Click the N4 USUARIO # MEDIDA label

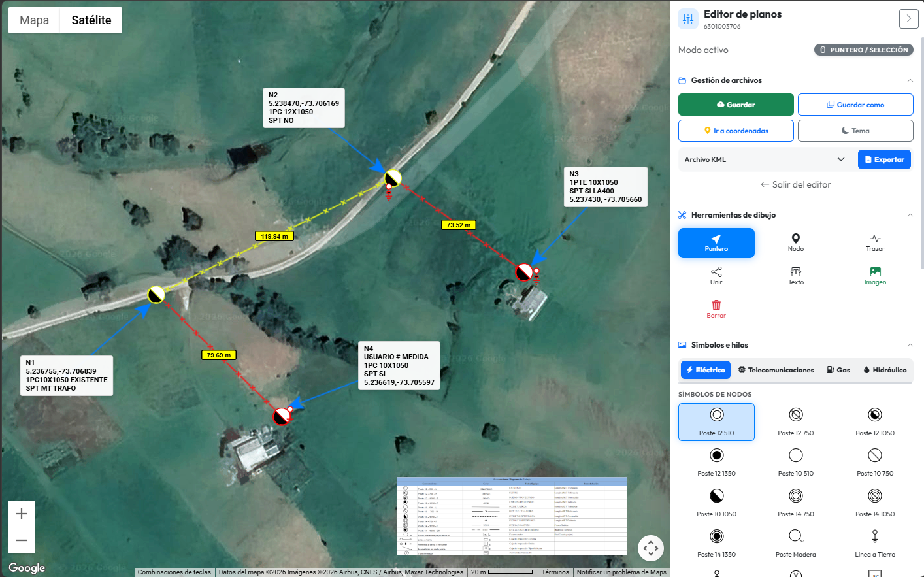pyautogui.click(x=399, y=365)
